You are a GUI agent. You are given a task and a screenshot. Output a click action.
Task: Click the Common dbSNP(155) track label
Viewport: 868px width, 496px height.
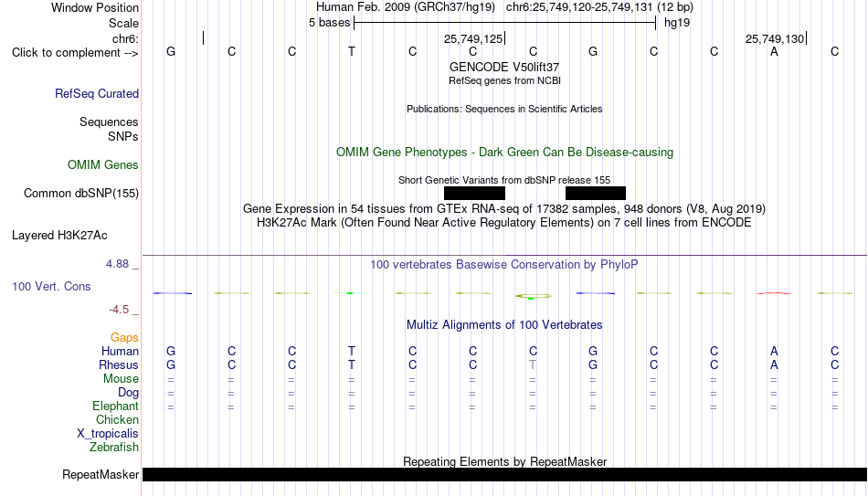81,194
